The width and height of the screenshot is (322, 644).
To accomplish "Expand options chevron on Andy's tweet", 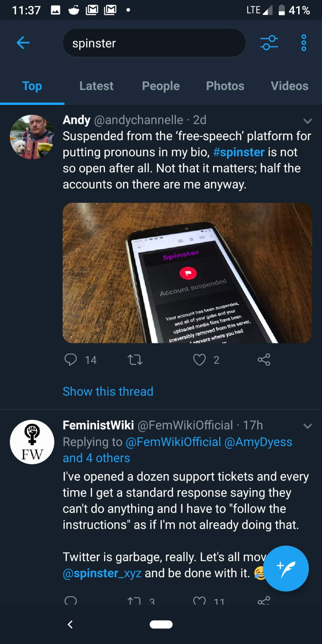I will tap(307, 121).
